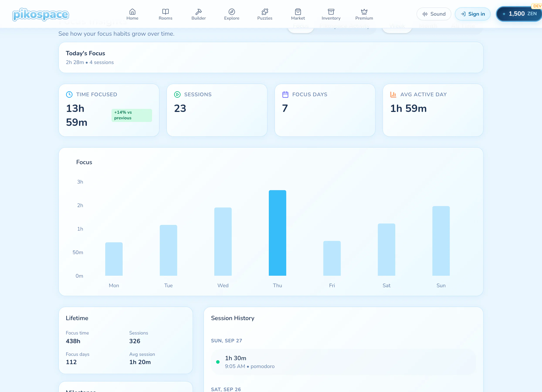Select the Sunday bar in Focus chart
The image size is (542, 392).
(x=441, y=241)
